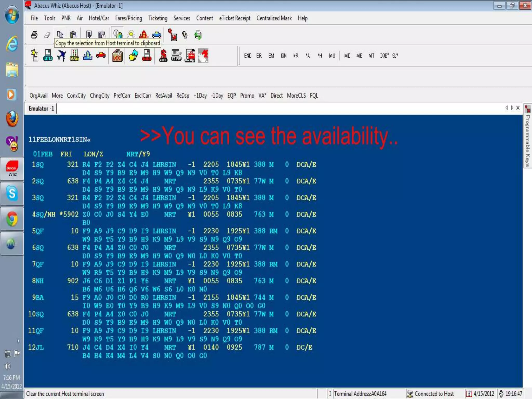This screenshot has height=399, width=532.
Task: Click the eraser clear-screen icon
Action: coord(47,35)
